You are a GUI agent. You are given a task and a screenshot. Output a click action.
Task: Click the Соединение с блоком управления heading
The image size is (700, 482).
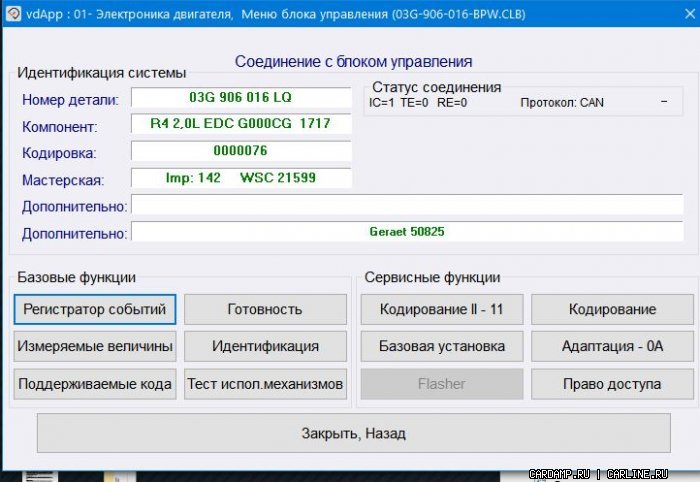point(354,62)
